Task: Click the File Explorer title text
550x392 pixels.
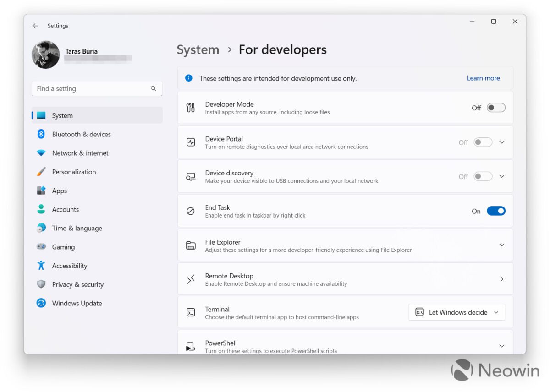Action: (223, 242)
